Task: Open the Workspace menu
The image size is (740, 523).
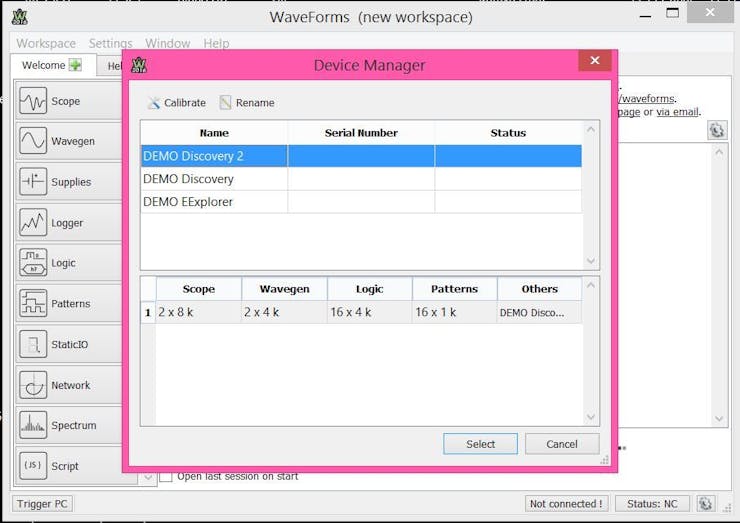Action: [46, 43]
